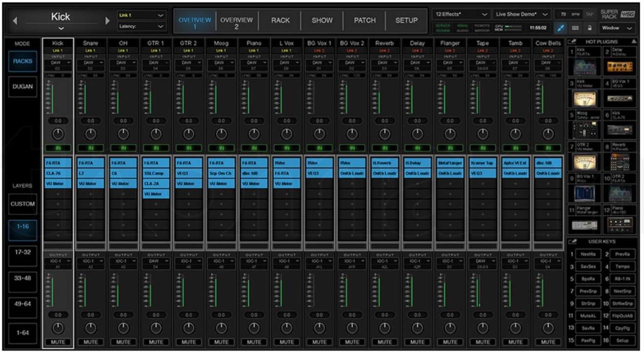Viewport: 644px width, 354px height.
Task: Open the Kick input DAW dropdown
Action: coord(58,62)
